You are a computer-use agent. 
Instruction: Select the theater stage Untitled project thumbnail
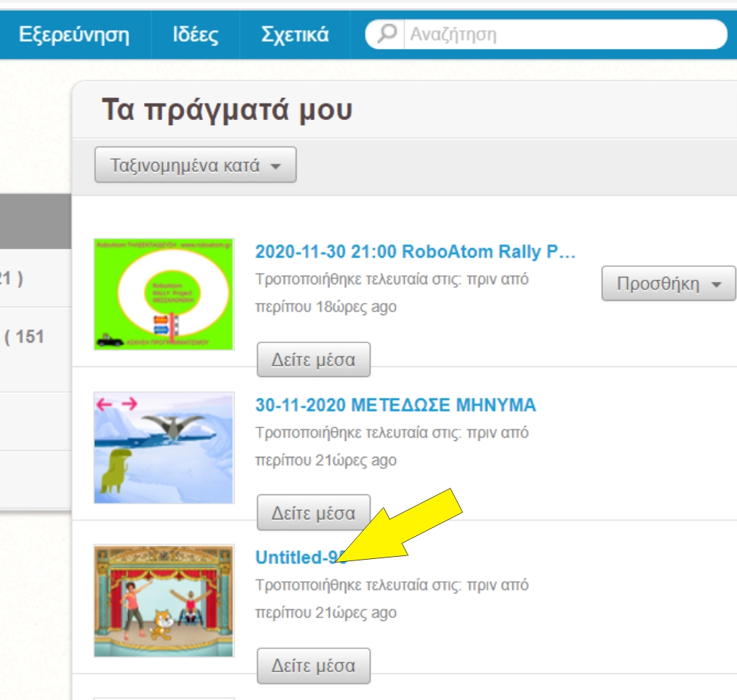tap(164, 601)
